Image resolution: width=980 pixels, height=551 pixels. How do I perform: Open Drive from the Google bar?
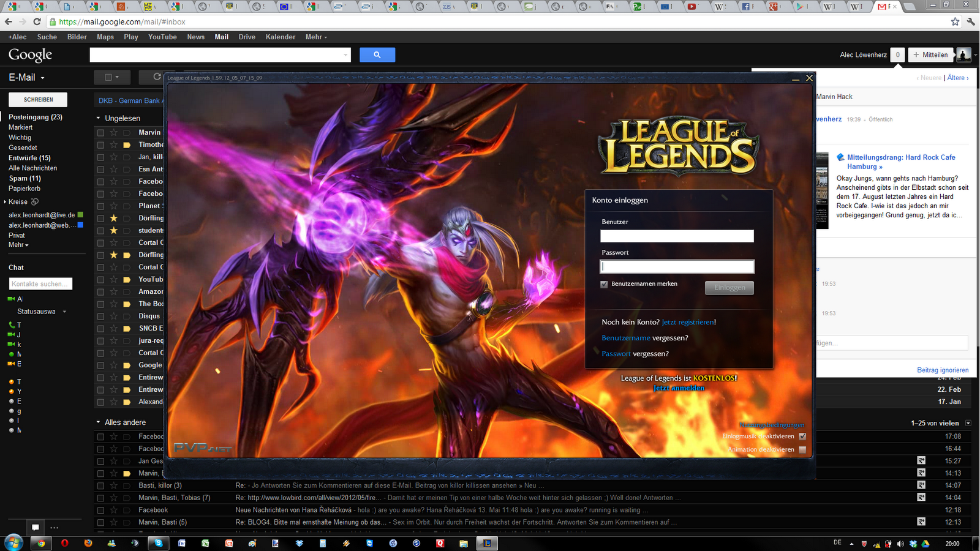[247, 37]
